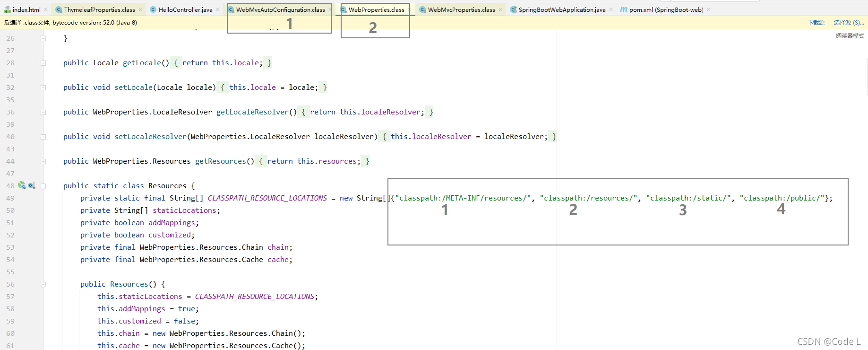Expand the folded getLocale method on line 28
Screen dimensions: 868x350
pyautogui.click(x=43, y=63)
